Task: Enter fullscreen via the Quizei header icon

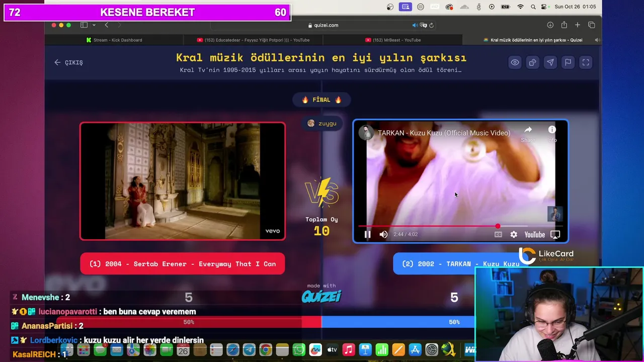Action: pyautogui.click(x=586, y=62)
